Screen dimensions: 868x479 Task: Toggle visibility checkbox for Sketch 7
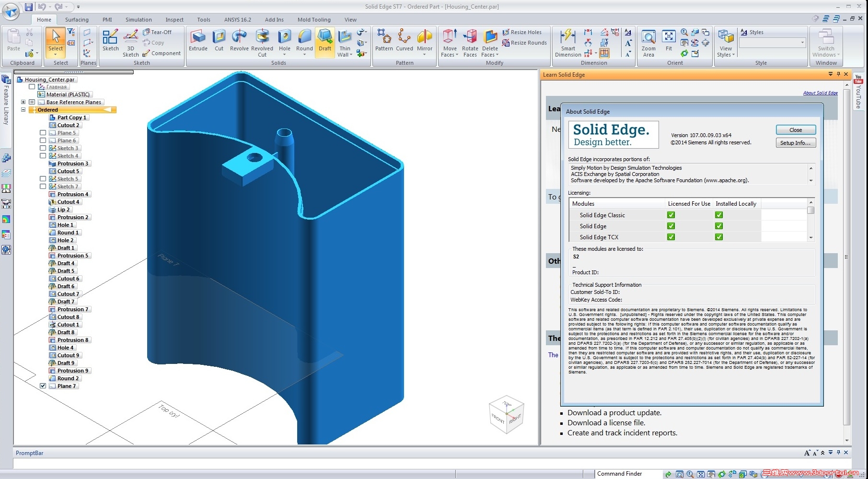point(43,187)
